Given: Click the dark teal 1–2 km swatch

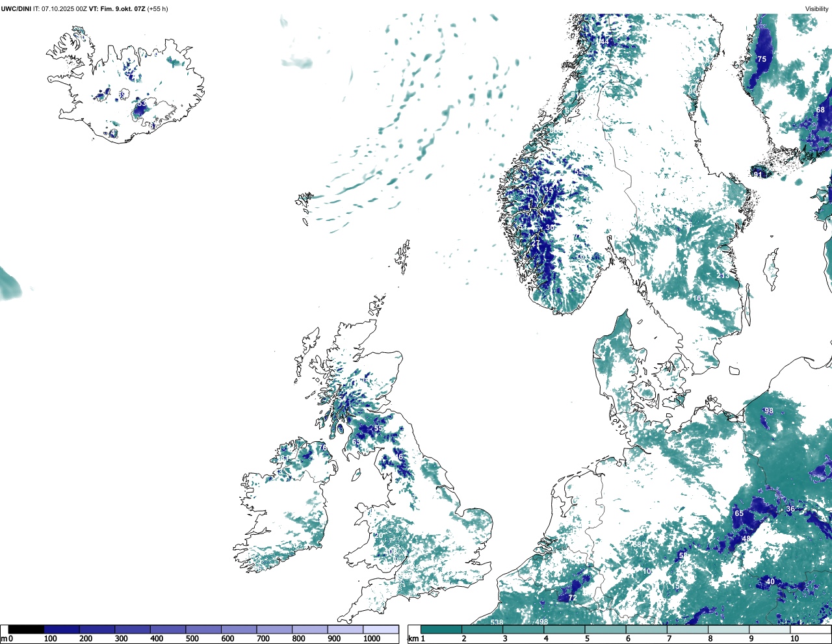Looking at the screenshot, I should click(x=441, y=629).
